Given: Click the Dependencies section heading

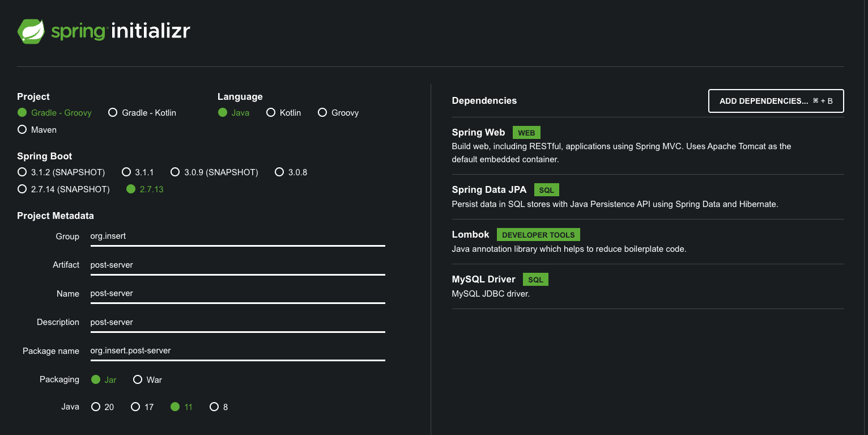Looking at the screenshot, I should point(484,101).
